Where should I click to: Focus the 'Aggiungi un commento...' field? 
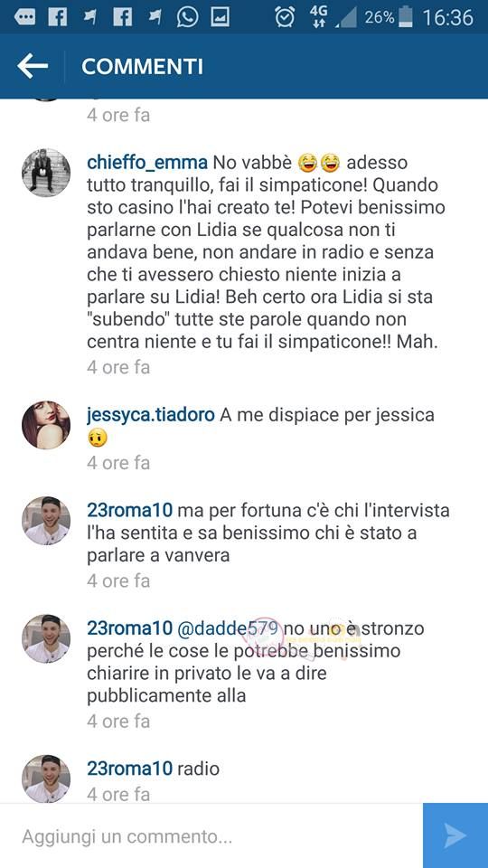point(211,835)
